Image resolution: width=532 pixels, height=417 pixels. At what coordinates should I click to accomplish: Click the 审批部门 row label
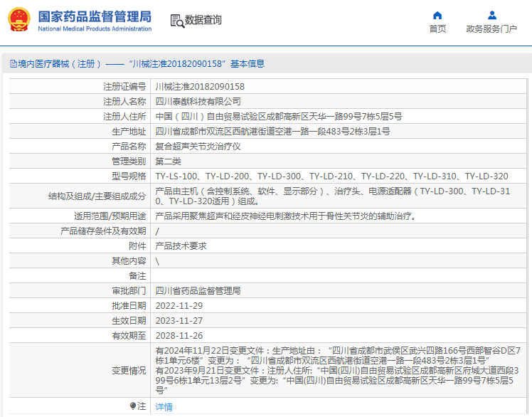pyautogui.click(x=129, y=290)
